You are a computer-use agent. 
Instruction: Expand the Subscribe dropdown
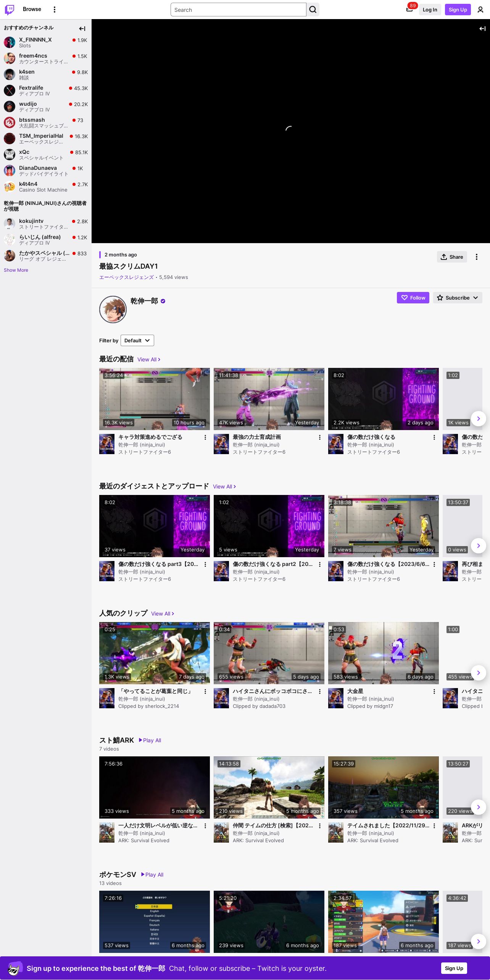(458, 298)
